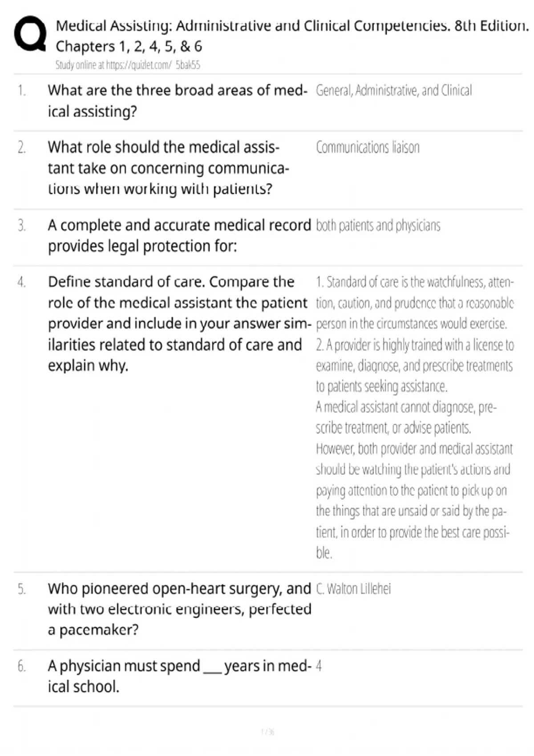The image size is (534, 756).
Task: Click the answer C. Walton Lillehei
Action: (353, 589)
